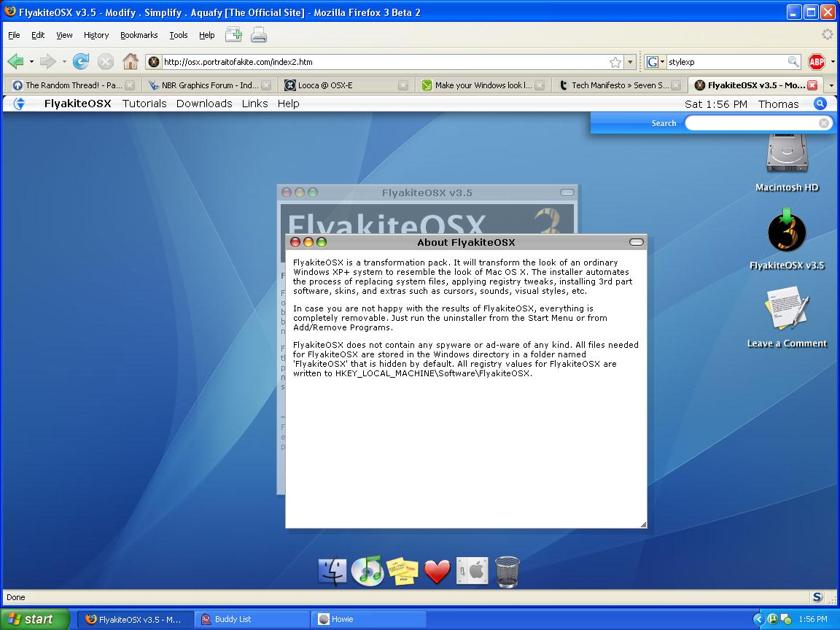Open the Bookmarks menu

139,35
